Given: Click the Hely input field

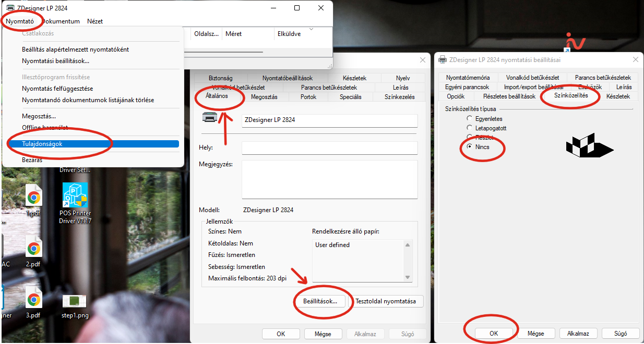Looking at the screenshot, I should tap(330, 148).
